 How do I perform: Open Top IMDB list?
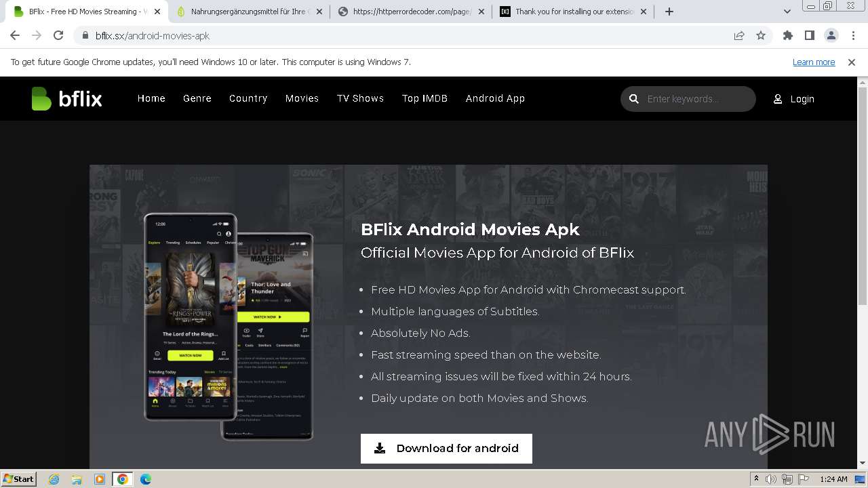(425, 98)
